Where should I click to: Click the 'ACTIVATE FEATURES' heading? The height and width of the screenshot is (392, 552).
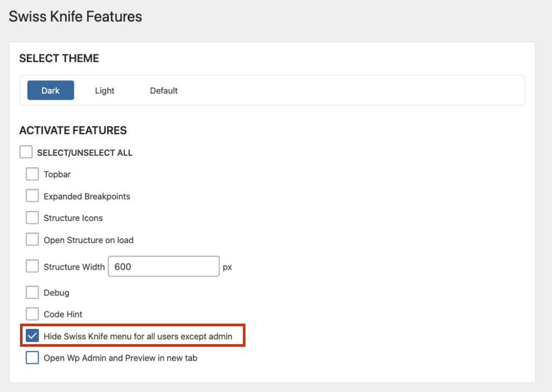pos(73,130)
